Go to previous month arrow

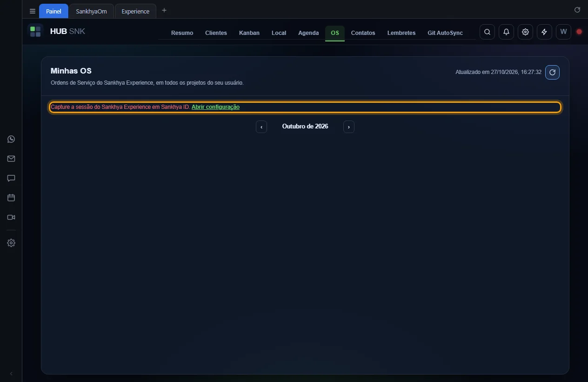pos(261,127)
